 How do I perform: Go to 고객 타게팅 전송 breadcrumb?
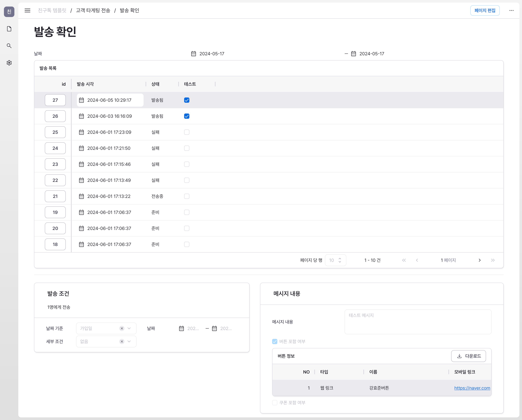pos(93,10)
